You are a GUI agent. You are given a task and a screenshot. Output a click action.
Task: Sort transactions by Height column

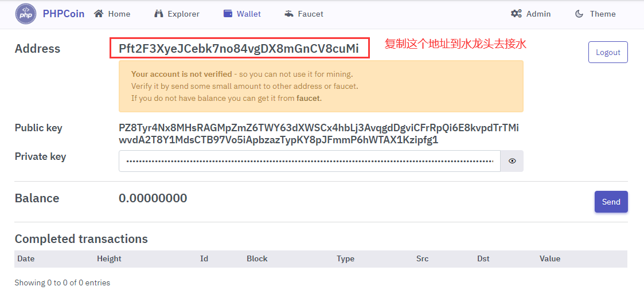tap(109, 258)
